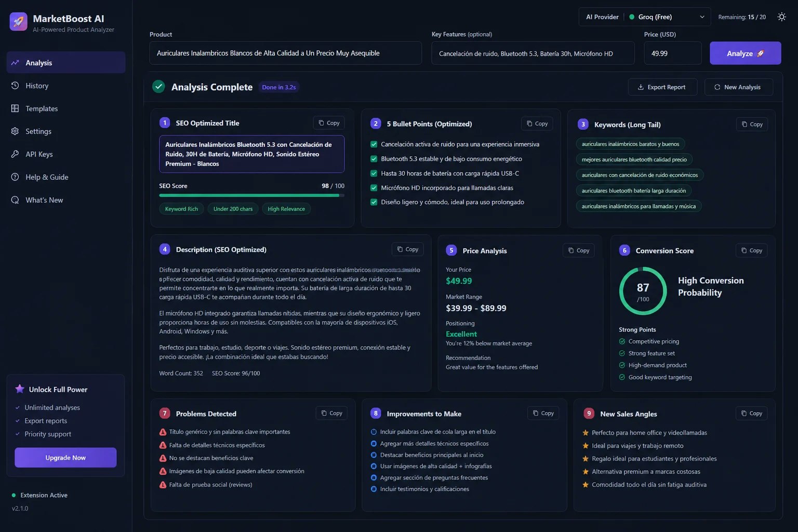
Task: Click the MarketBoost AI rocket logo
Action: point(19,22)
